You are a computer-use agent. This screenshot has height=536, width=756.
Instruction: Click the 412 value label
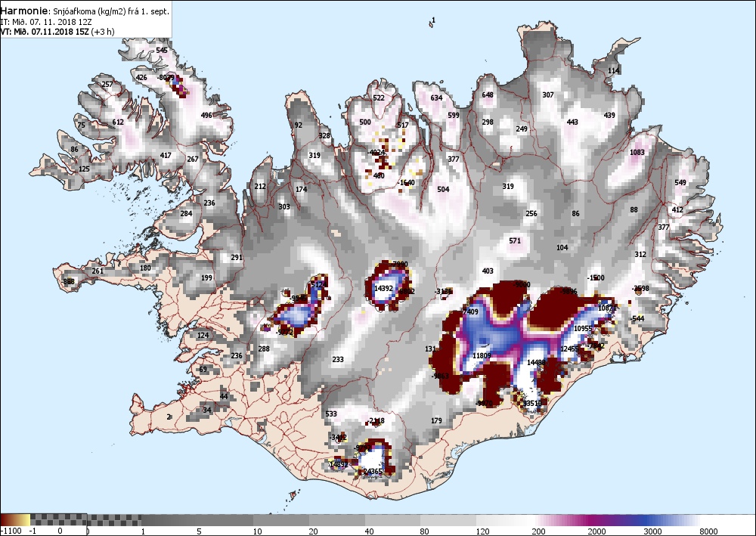point(677,209)
